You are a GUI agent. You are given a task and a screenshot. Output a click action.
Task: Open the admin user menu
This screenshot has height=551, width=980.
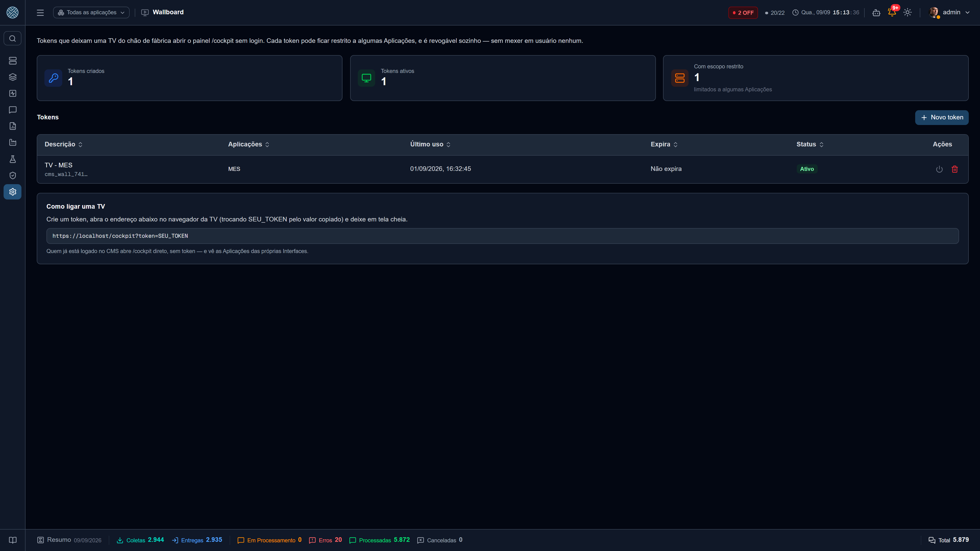[x=949, y=12]
